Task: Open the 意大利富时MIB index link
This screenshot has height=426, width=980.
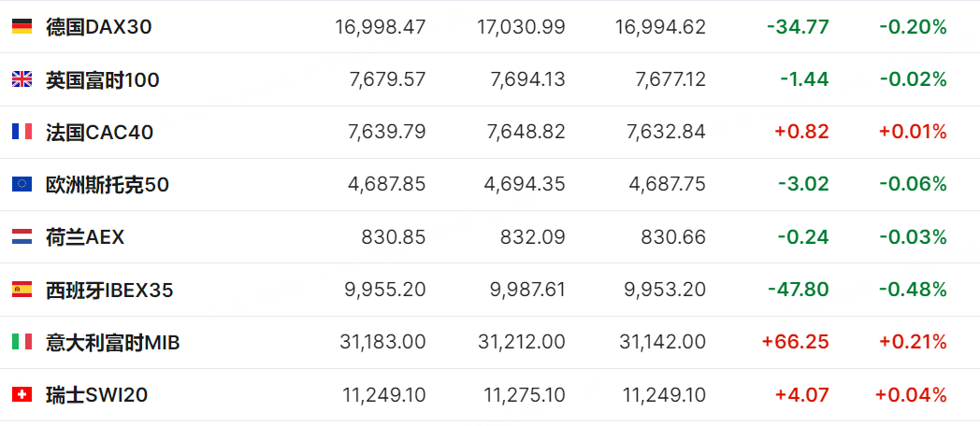Action: 112,342
